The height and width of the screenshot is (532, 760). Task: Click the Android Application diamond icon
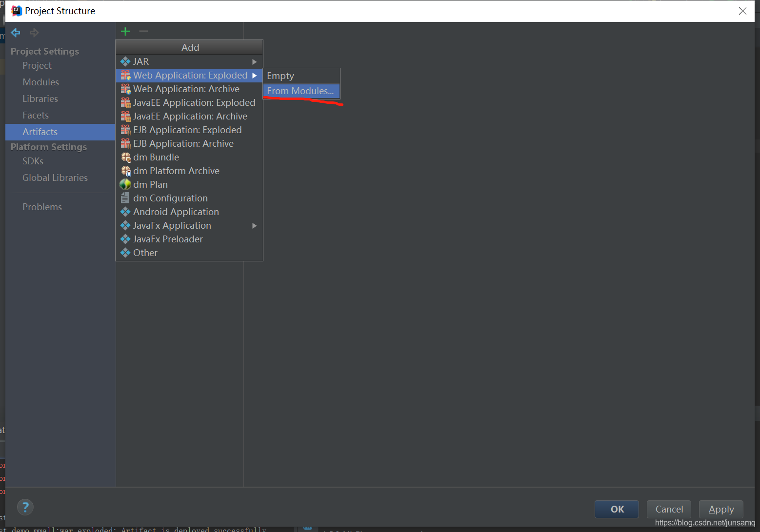125,212
